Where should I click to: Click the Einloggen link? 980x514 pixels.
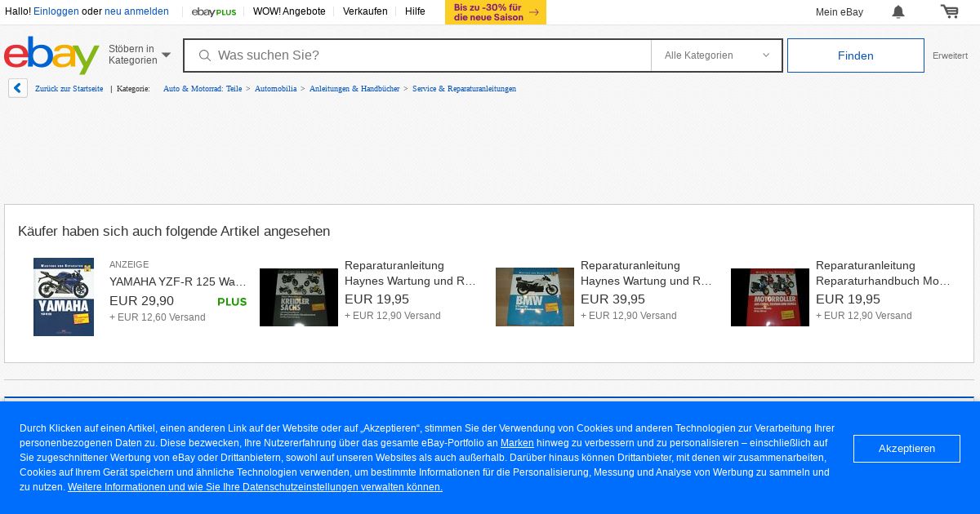tap(56, 11)
